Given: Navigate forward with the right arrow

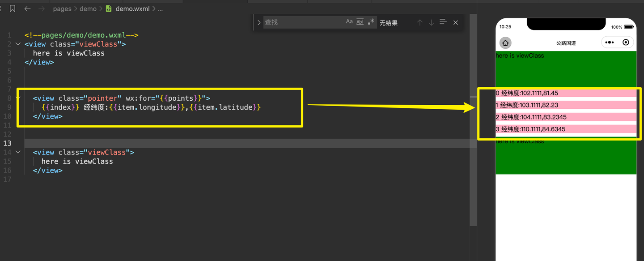Looking at the screenshot, I should (42, 9).
